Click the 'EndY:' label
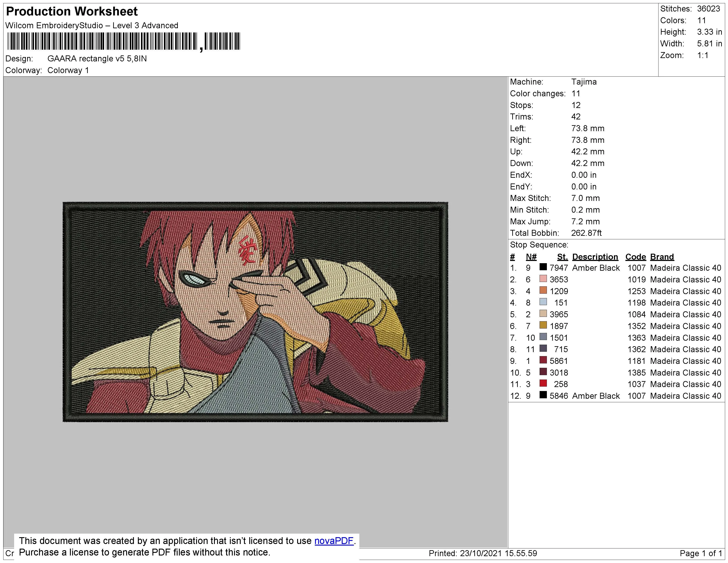The height and width of the screenshot is (563, 728). pyautogui.click(x=521, y=187)
